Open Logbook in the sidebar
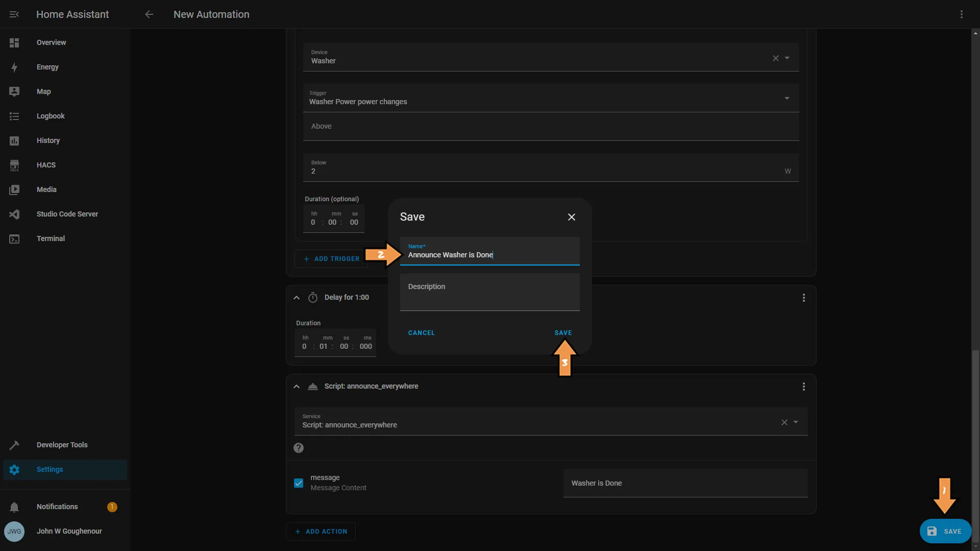Image resolution: width=980 pixels, height=551 pixels. (x=65, y=116)
